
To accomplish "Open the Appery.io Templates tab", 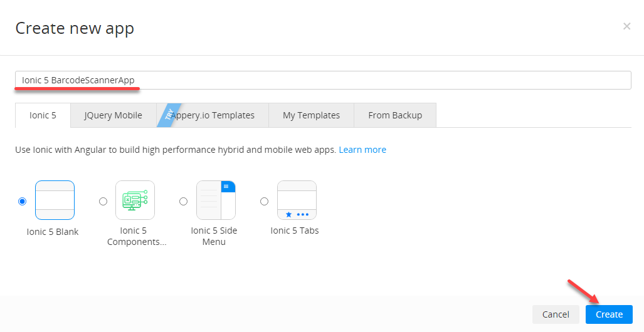I will [x=213, y=115].
